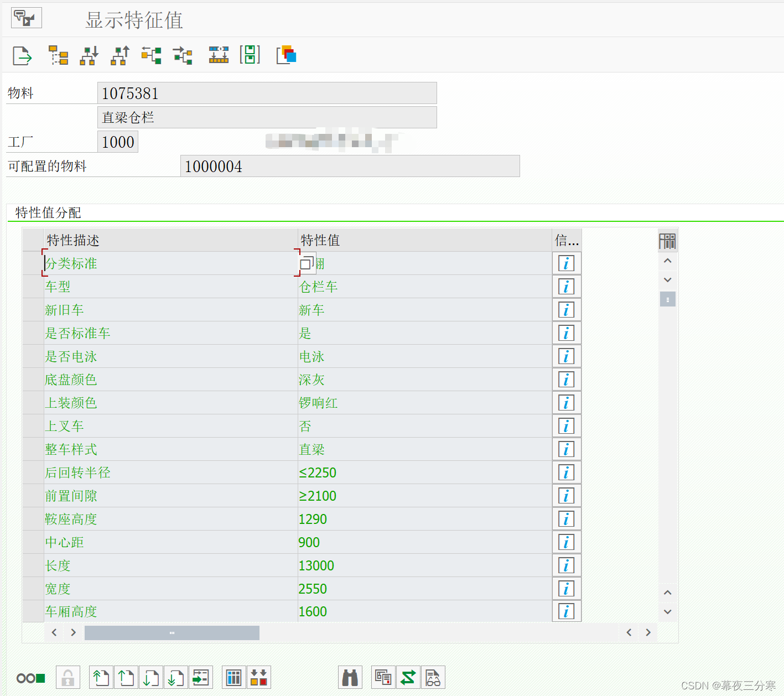The image size is (784, 696).
Task: Click the row selector beside 长度
Action: (33, 565)
